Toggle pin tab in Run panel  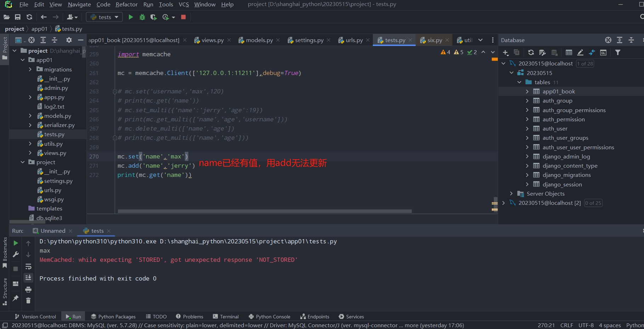(16, 298)
